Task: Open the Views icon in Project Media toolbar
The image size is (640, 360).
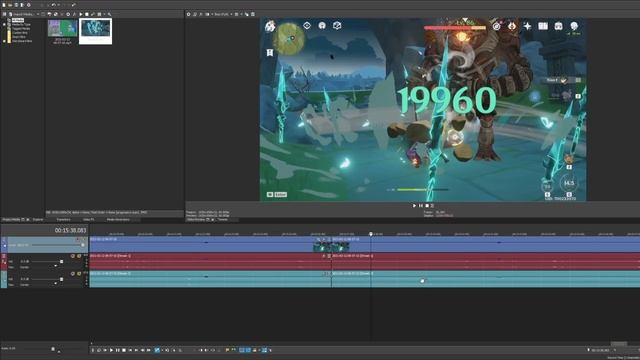Action: [x=99, y=14]
